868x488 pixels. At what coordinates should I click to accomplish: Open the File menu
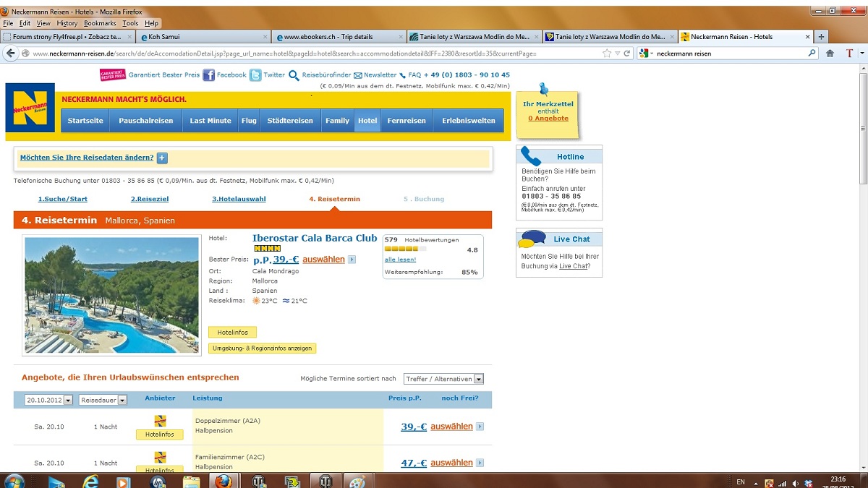click(x=8, y=23)
